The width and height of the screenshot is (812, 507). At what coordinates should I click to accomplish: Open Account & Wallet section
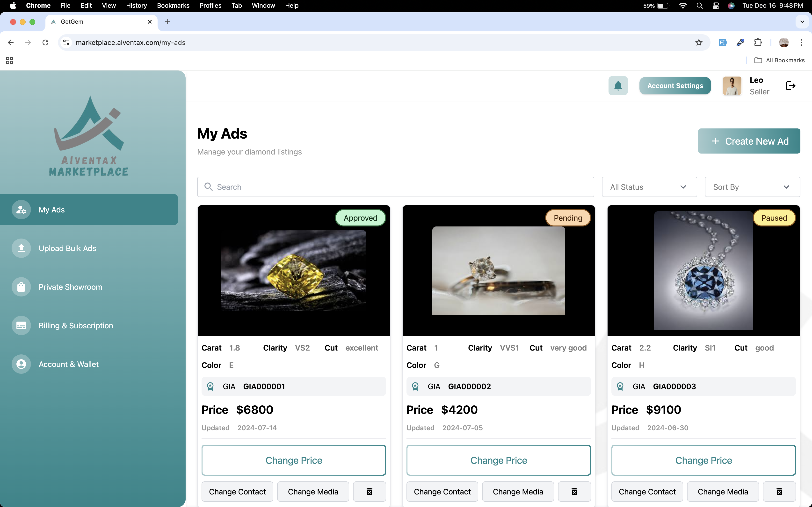pyautogui.click(x=68, y=364)
